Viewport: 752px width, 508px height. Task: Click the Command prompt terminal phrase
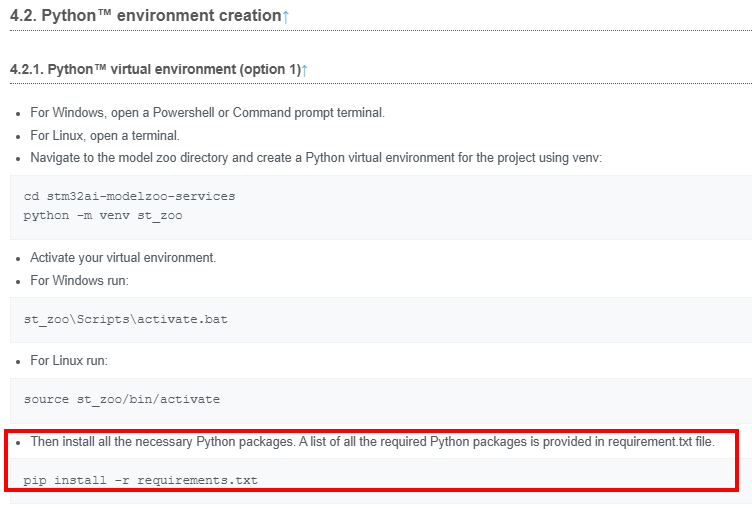(x=308, y=113)
